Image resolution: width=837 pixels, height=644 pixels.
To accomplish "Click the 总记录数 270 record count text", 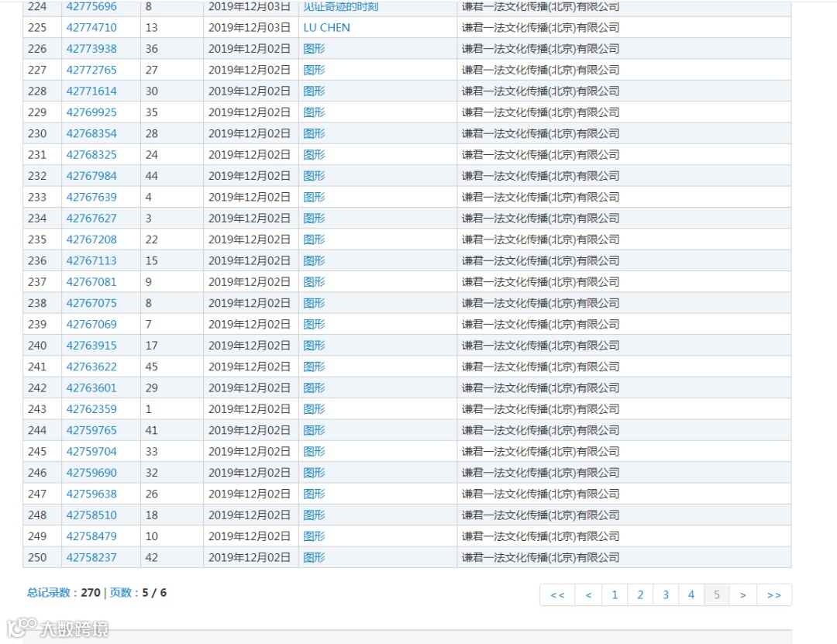I will pos(64,593).
